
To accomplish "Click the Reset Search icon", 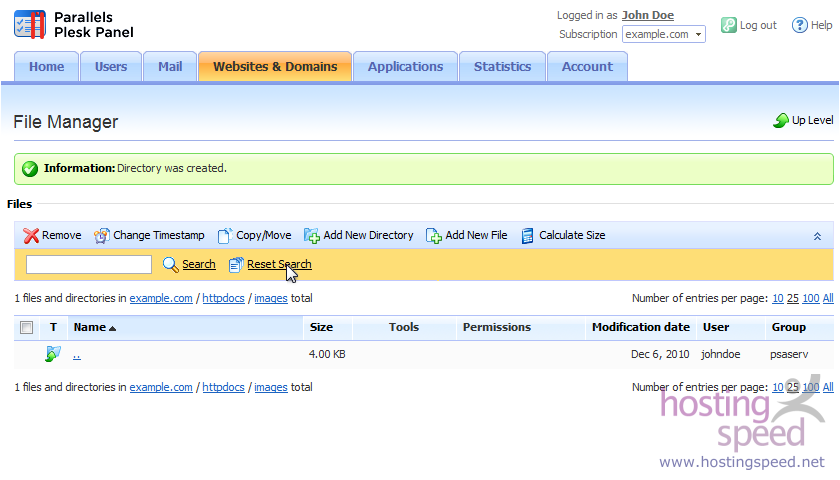I will tap(236, 265).
